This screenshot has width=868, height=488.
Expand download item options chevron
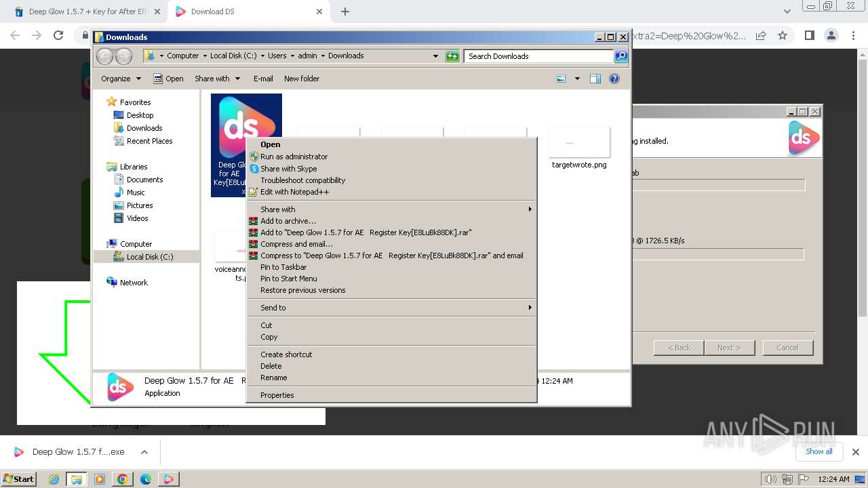[x=144, y=452]
